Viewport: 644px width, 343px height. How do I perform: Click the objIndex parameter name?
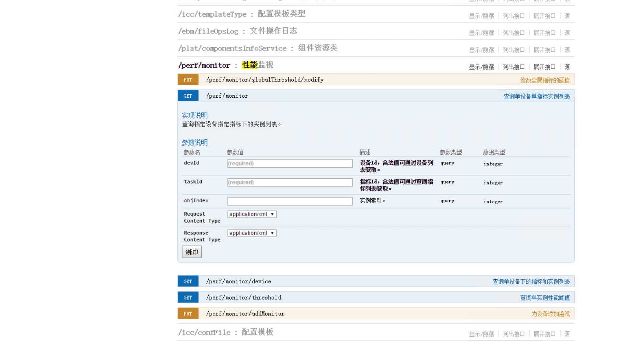[196, 201]
